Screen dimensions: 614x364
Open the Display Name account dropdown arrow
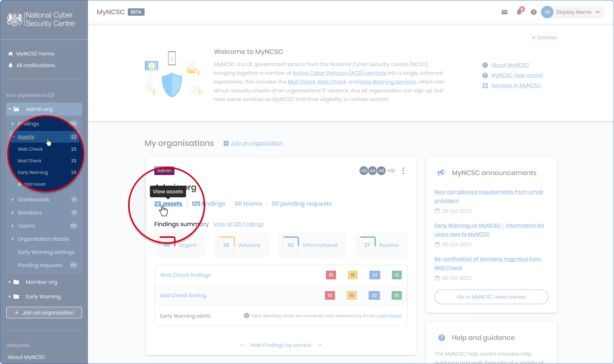point(598,12)
